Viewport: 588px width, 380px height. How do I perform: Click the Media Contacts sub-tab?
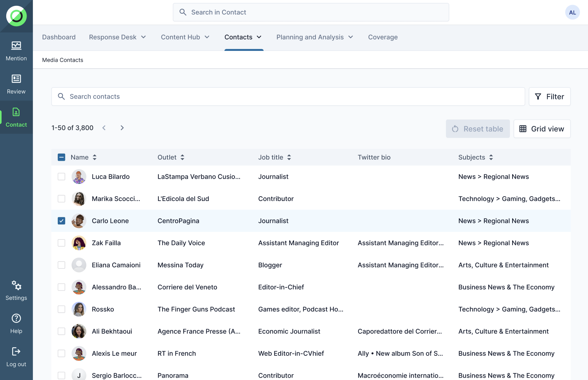point(63,60)
